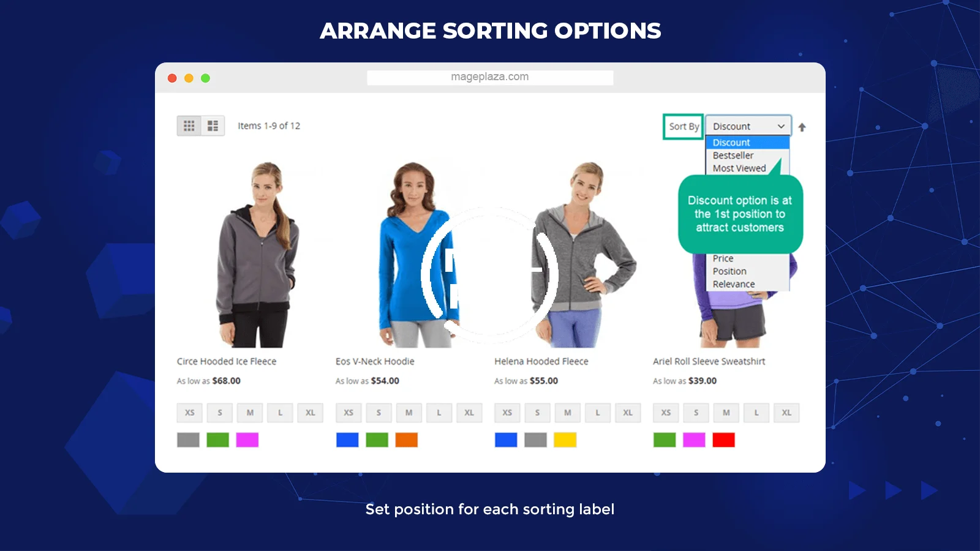Open Circe Hooded Ice Fleece product link
This screenshot has height=551, width=980.
(x=227, y=361)
